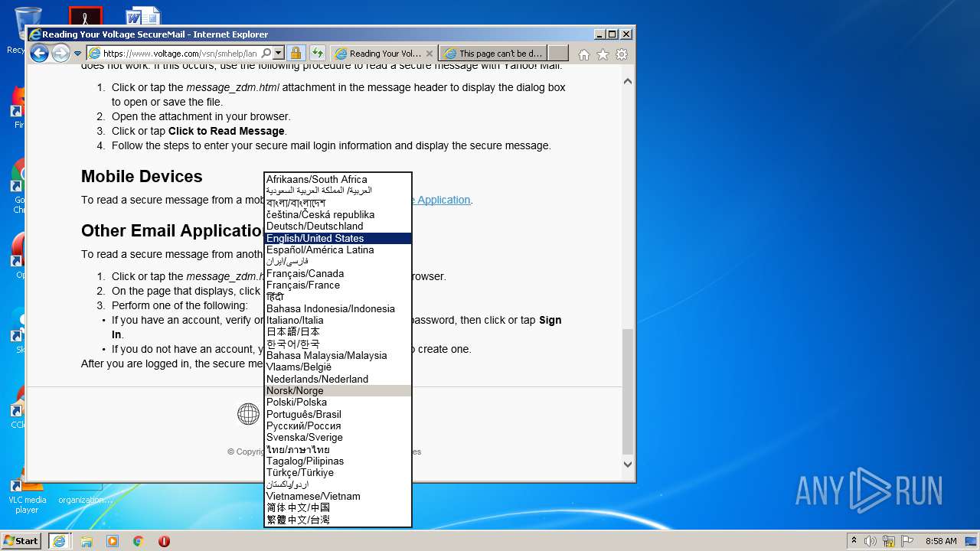Click the globe language icon in footer
This screenshot has height=551, width=980.
(248, 414)
